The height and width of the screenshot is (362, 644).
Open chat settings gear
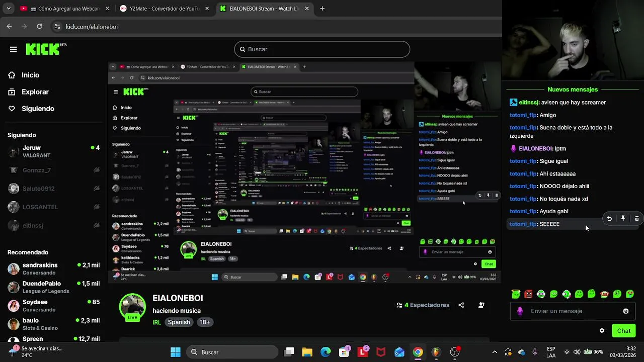point(602,331)
